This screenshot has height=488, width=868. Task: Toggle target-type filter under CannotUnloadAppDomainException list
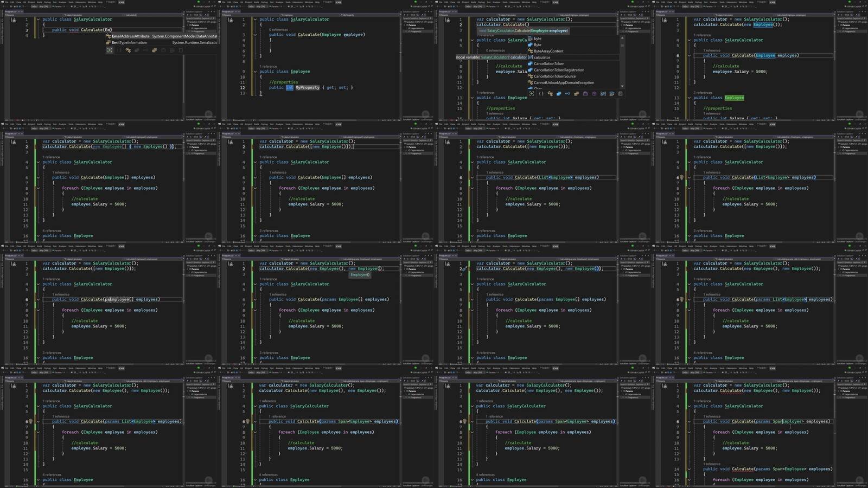pyautogui.click(x=532, y=94)
